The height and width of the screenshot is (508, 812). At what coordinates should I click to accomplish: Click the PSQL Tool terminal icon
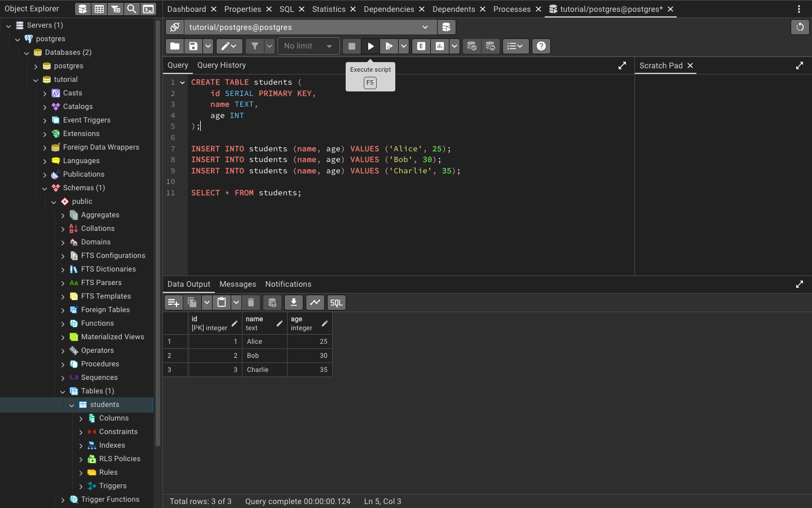click(x=148, y=9)
